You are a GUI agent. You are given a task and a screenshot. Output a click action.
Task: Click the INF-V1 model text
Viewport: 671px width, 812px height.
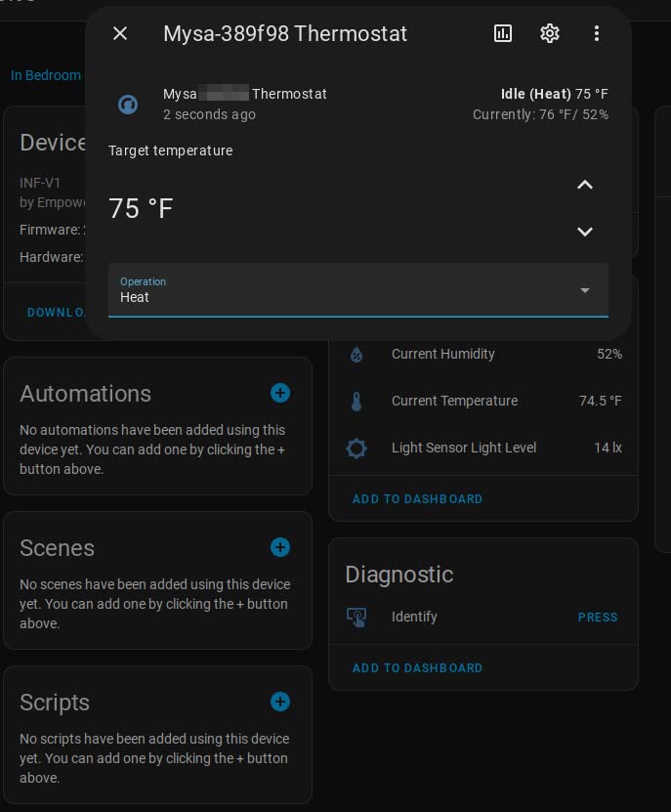pyautogui.click(x=40, y=183)
